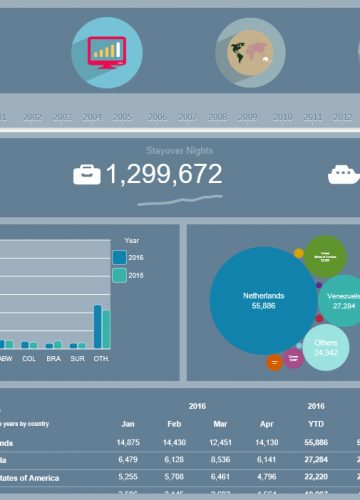360x500 pixels.
Task: Click the Stayover Nights heading
Action: (180, 151)
